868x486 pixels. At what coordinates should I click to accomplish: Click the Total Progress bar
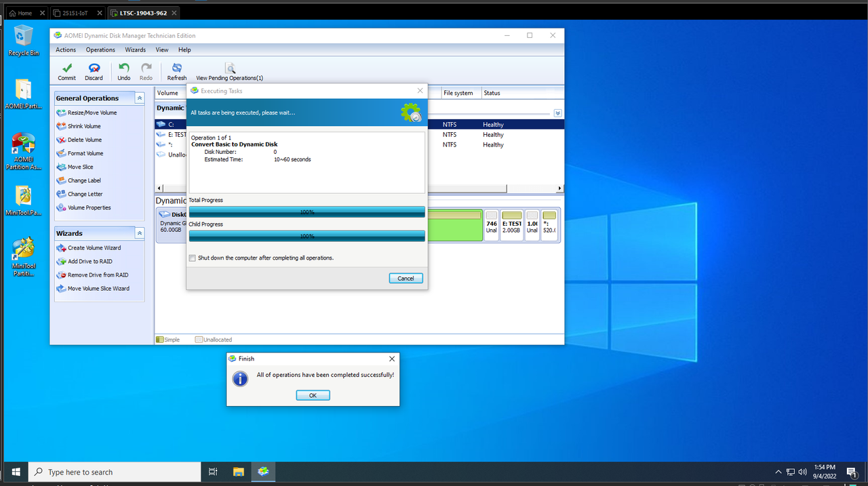click(307, 212)
